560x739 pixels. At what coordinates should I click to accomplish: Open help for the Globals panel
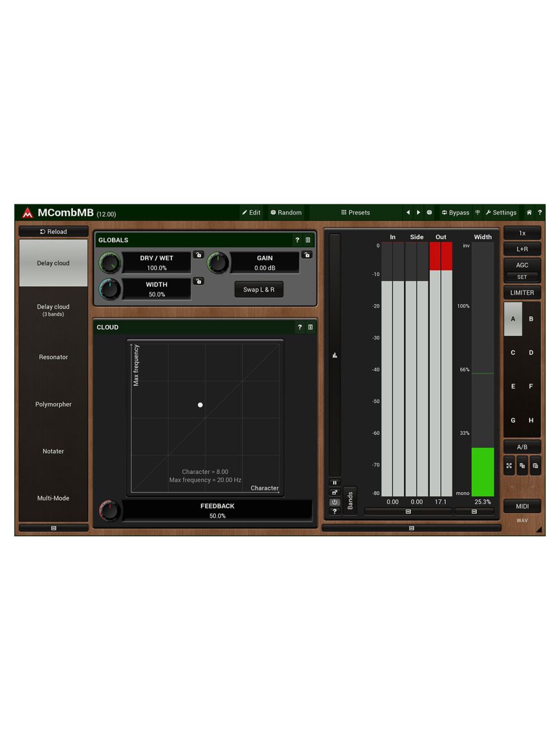(297, 240)
